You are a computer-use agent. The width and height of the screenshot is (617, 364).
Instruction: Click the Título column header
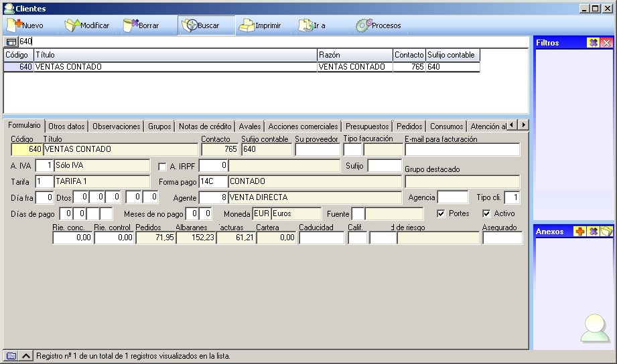click(x=176, y=55)
